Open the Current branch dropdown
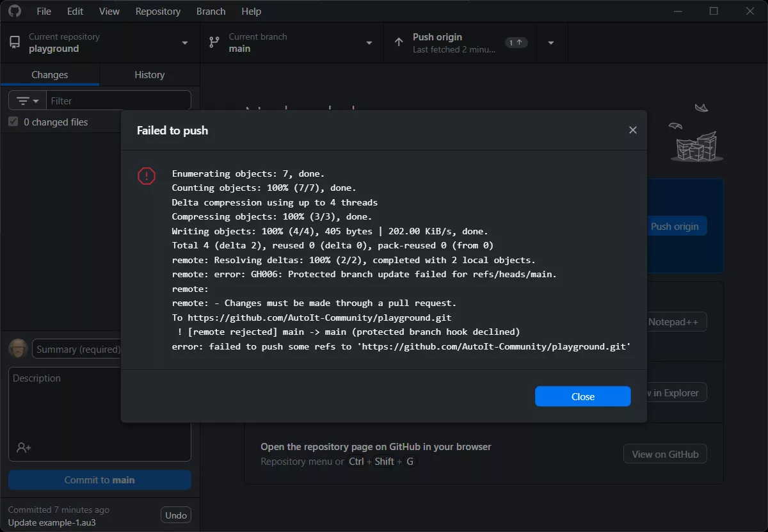The height and width of the screenshot is (532, 768). (369, 43)
